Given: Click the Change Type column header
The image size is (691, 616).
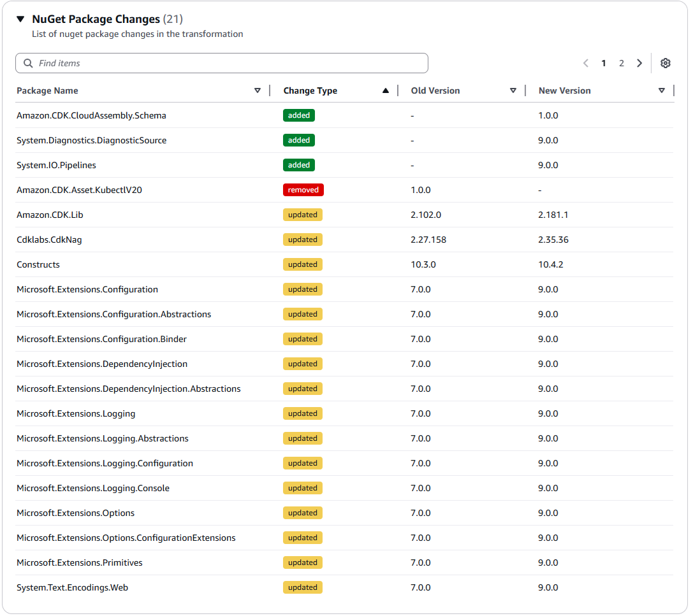Looking at the screenshot, I should 310,90.
